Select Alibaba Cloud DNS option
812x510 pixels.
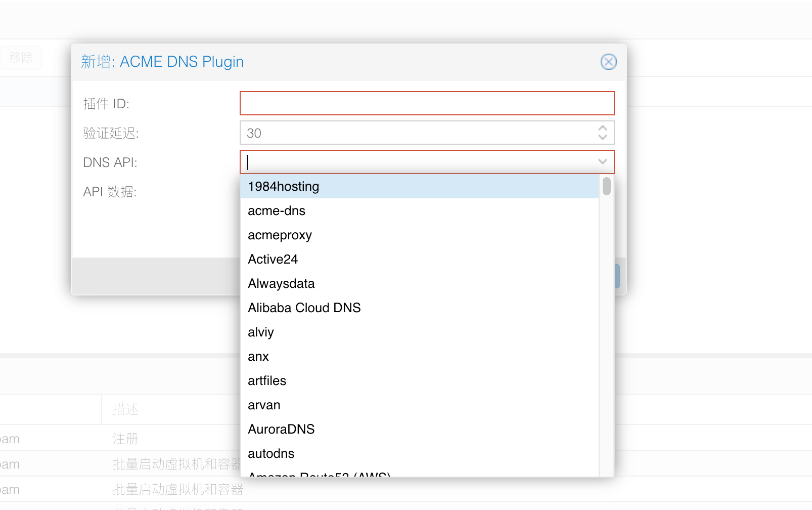coord(420,308)
